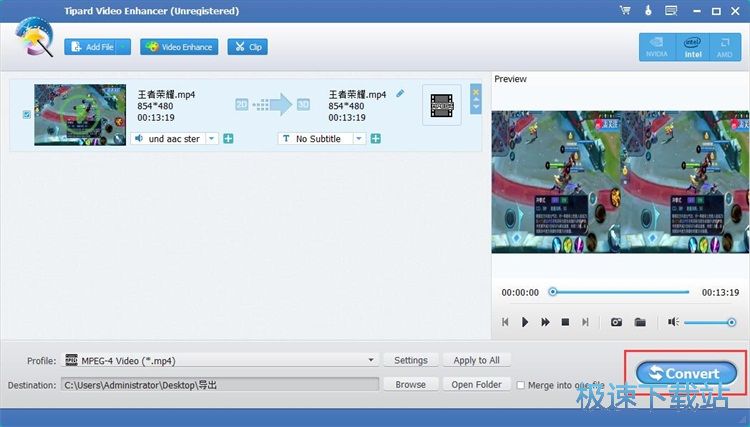Click the Browse button
Screen dimensions: 750x427
[x=411, y=384]
